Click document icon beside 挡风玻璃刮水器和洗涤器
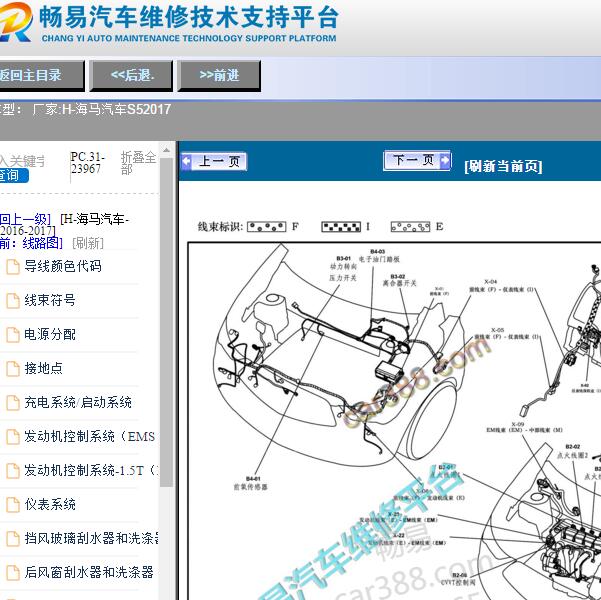 pos(13,539)
